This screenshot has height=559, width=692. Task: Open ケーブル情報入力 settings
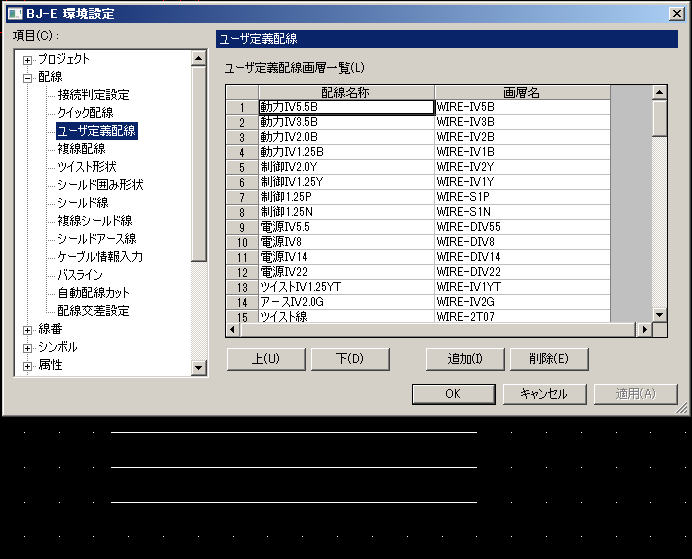tap(100, 257)
